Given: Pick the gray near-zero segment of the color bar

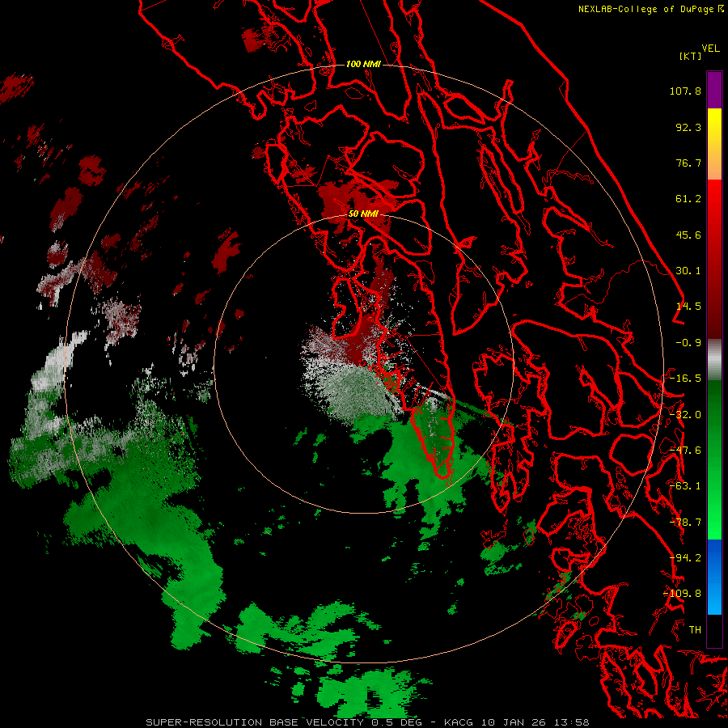Looking at the screenshot, I should click(x=714, y=360).
